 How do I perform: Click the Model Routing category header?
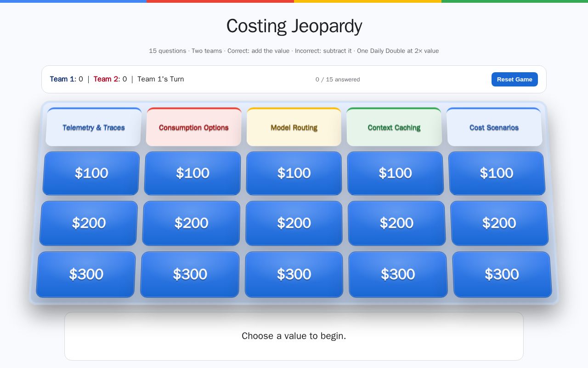click(x=294, y=127)
